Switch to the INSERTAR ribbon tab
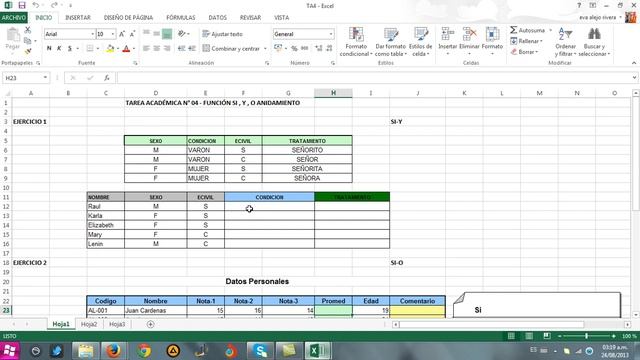Image resolution: width=640 pixels, height=360 pixels. pyautogui.click(x=78, y=18)
